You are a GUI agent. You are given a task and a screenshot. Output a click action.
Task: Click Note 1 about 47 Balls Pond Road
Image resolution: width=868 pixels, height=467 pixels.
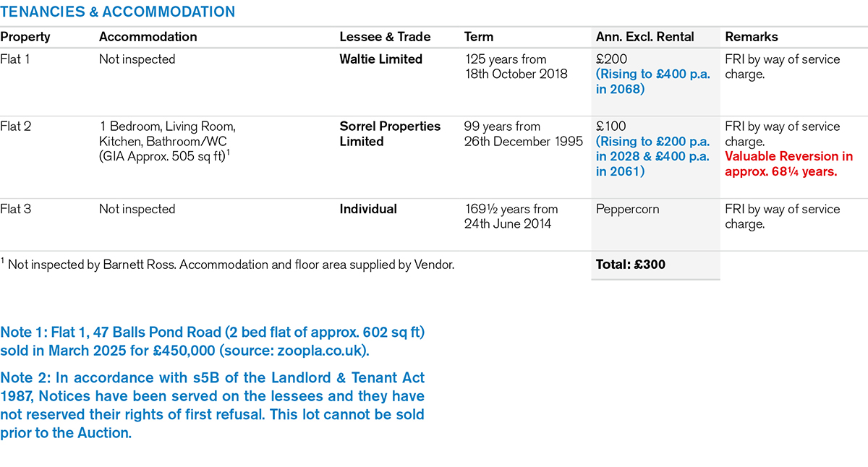[x=213, y=342]
